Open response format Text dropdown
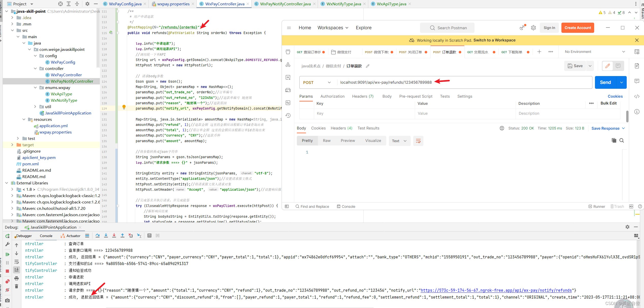The width and height of the screenshot is (644, 308). (x=400, y=141)
